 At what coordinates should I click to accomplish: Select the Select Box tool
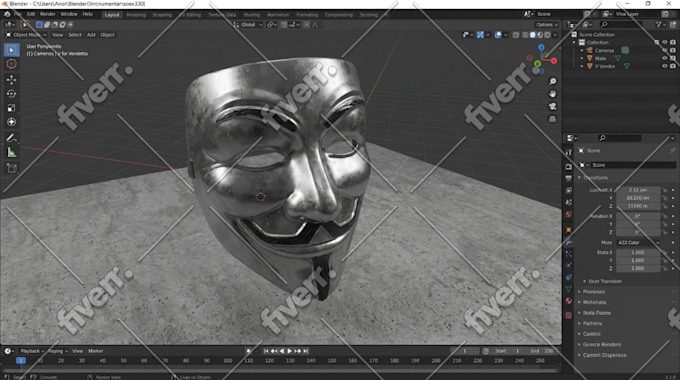[12, 50]
